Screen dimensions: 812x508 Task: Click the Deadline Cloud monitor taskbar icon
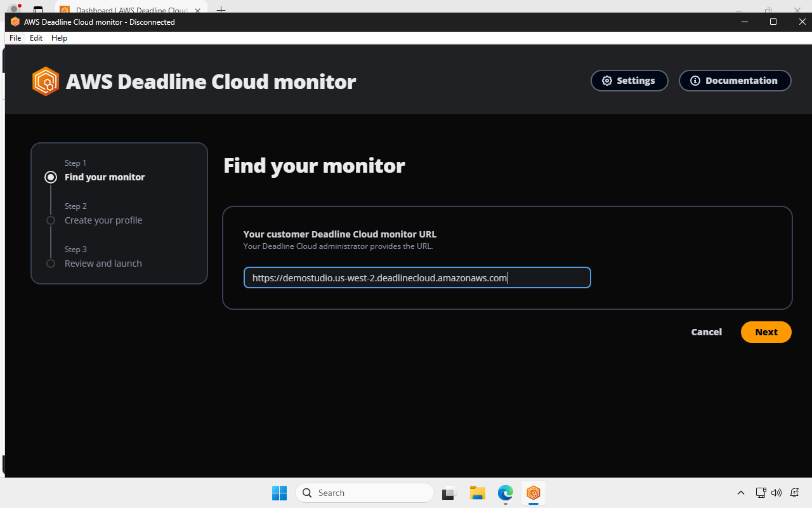click(533, 493)
